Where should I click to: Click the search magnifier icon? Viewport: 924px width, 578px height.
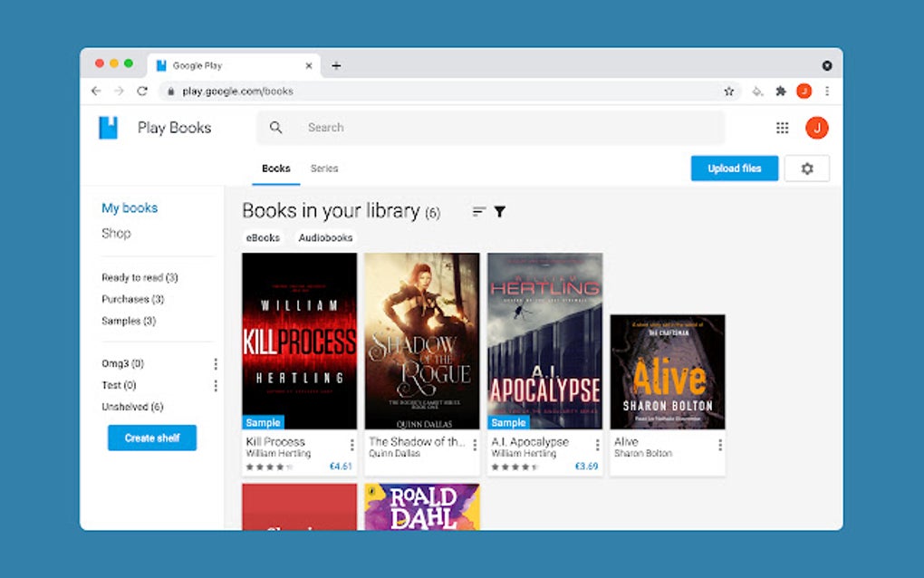(274, 127)
